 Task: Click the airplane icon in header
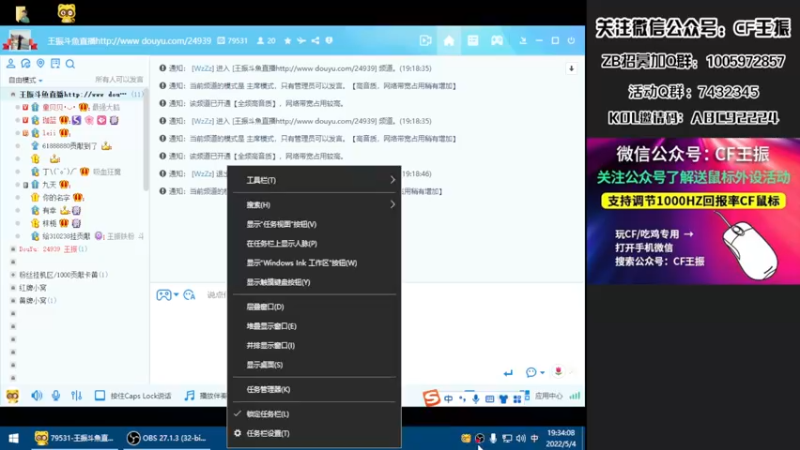click(x=302, y=40)
